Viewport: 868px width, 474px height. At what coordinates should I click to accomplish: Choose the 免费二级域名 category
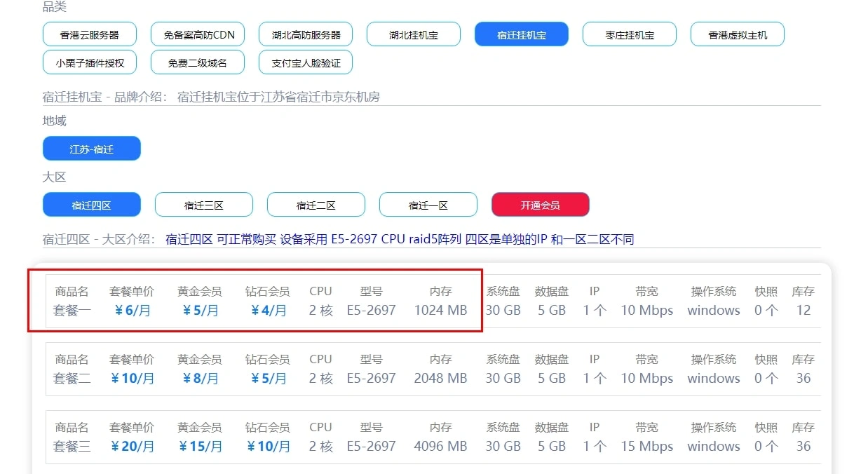[x=197, y=62]
